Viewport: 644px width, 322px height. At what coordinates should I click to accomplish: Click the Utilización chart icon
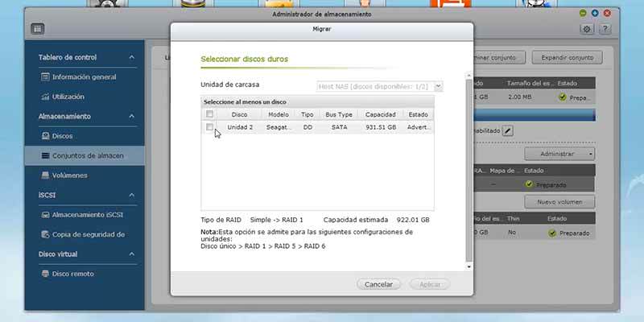(x=45, y=97)
